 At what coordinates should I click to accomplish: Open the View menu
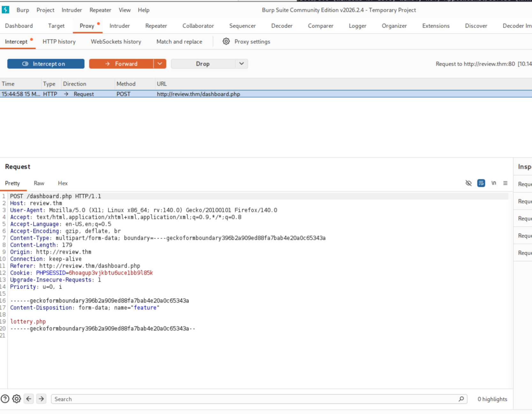coord(125,10)
